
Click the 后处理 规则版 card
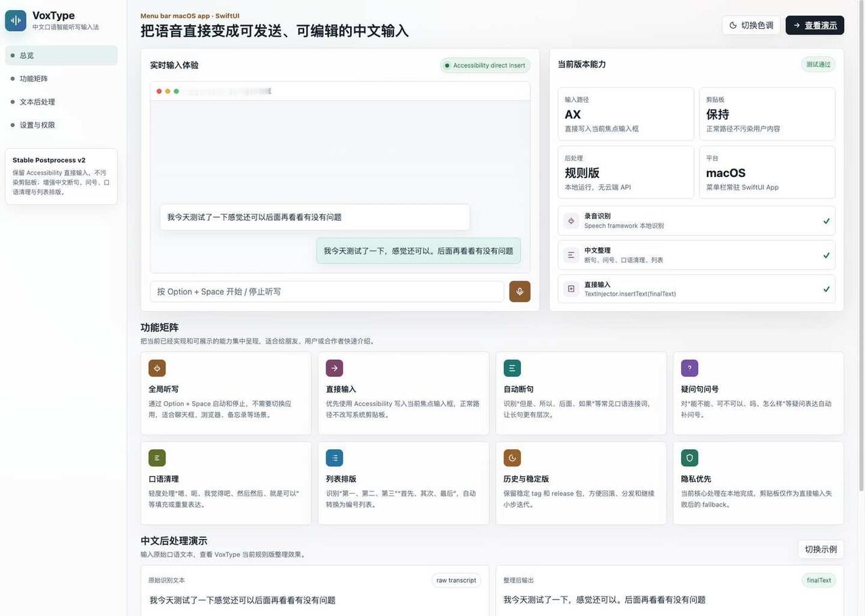[x=626, y=172]
